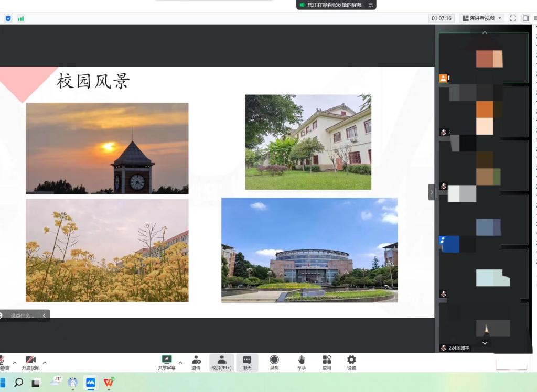Open the 应用 apps panel
537x392 pixels.
click(x=327, y=362)
